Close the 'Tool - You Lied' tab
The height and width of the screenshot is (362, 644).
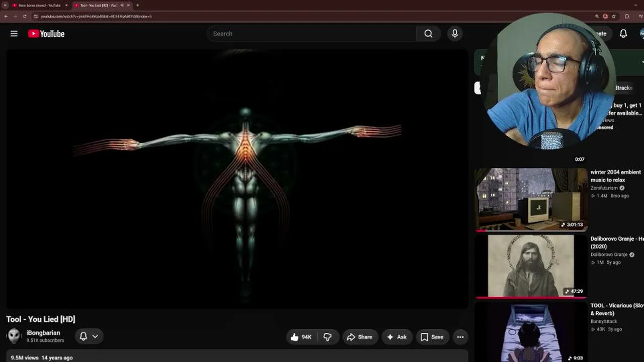point(128,5)
